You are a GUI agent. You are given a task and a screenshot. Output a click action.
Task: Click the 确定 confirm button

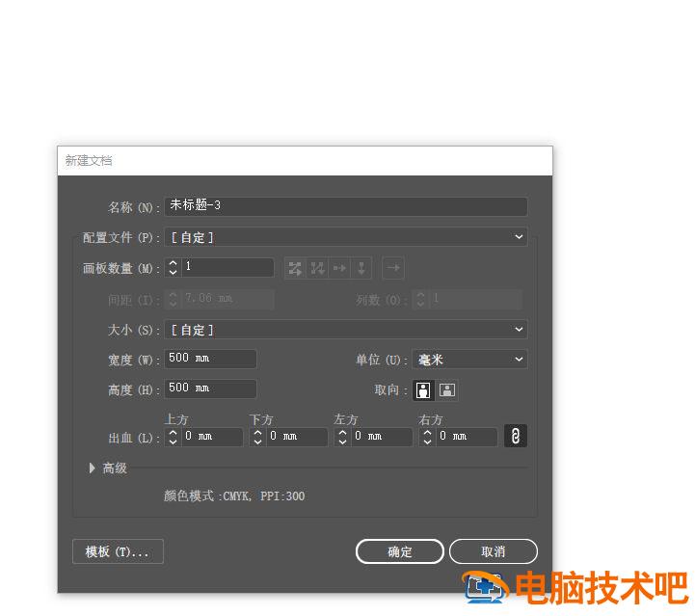tap(400, 551)
